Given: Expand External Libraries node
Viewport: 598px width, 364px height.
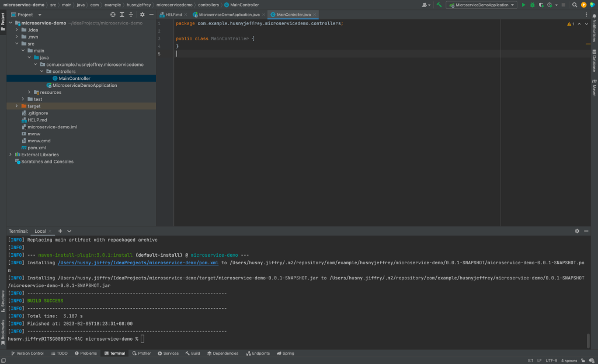Looking at the screenshot, I should click(11, 155).
